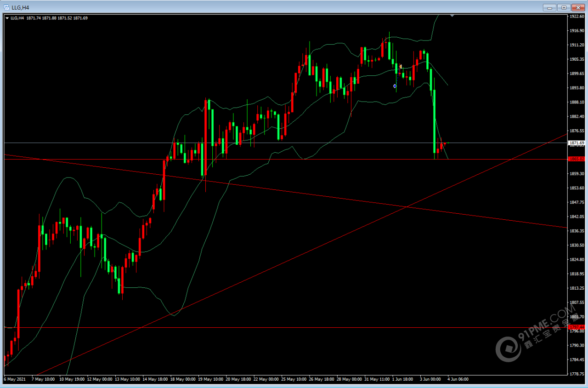Click the 1899.65 price scale label
Image resolution: width=588 pixels, height=388 pixels.
click(x=577, y=74)
